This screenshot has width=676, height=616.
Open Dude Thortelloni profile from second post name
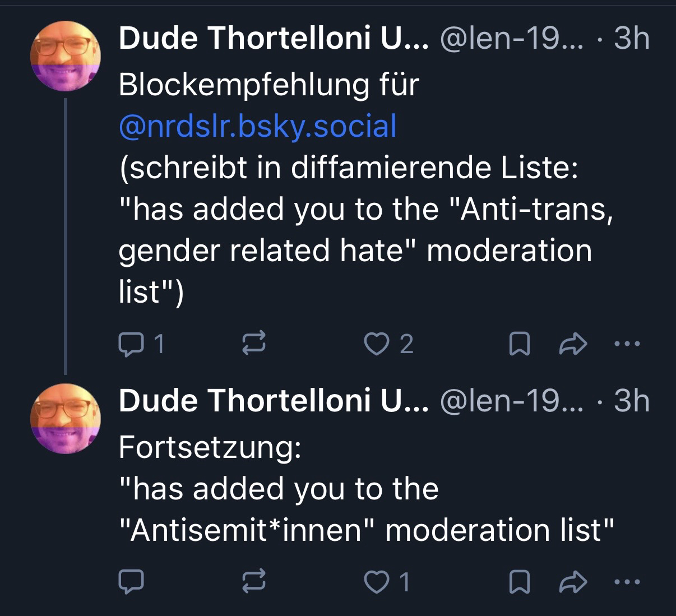tap(273, 401)
